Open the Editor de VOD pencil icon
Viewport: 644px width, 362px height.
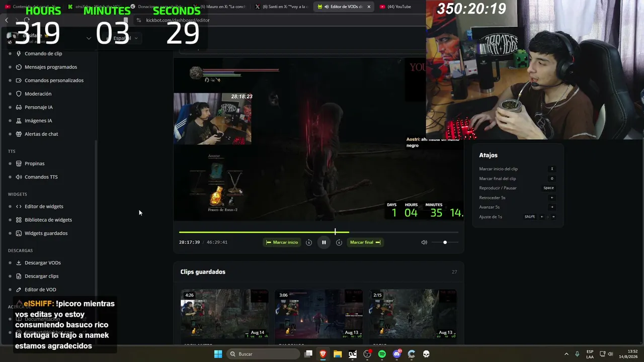click(19, 290)
